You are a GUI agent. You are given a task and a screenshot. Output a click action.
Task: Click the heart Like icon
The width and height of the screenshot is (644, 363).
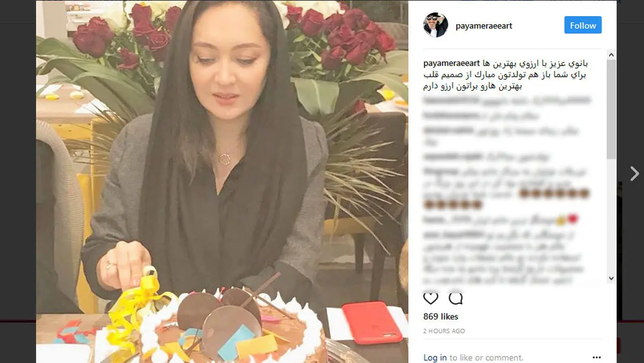click(x=430, y=299)
